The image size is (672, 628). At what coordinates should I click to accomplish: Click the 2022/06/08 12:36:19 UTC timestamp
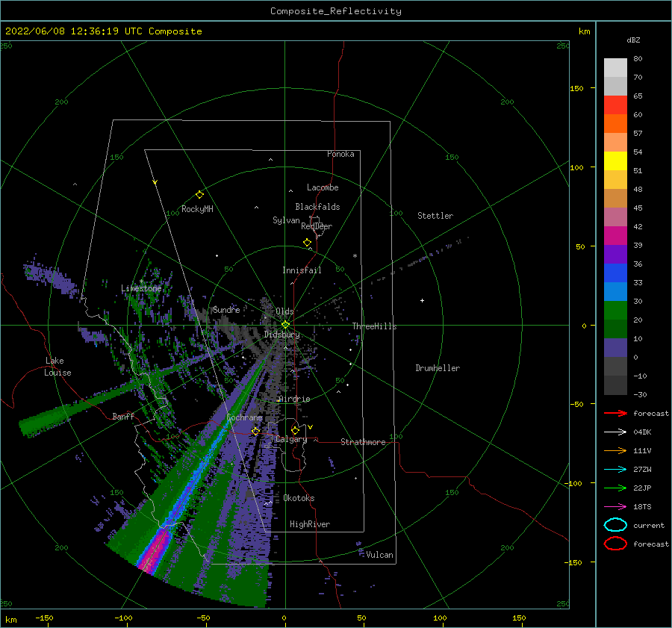tap(74, 31)
